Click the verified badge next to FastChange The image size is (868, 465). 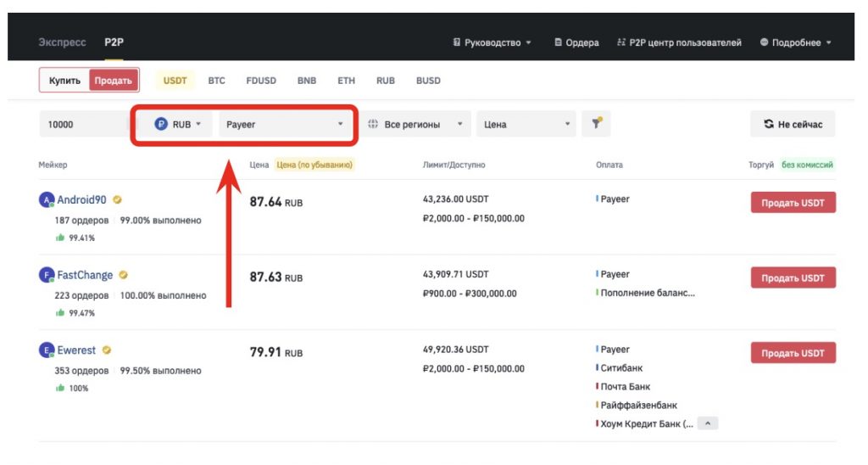point(124,275)
